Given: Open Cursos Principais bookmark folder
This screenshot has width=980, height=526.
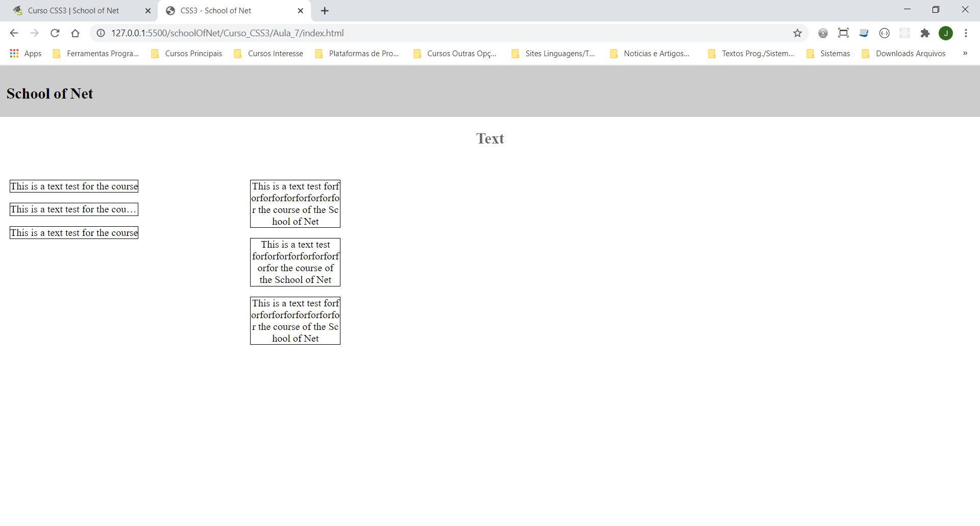Looking at the screenshot, I should click(x=187, y=54).
